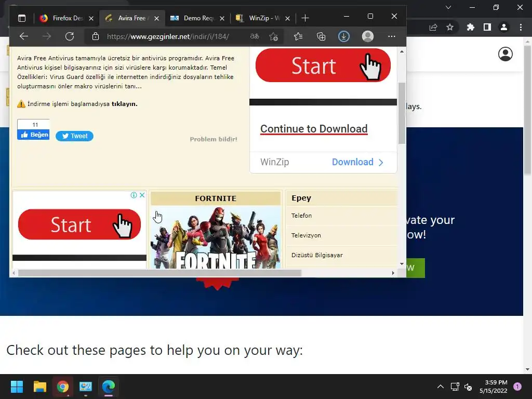Viewport: 532px width, 399px height.
Task: Close the bottom-left ad with X
Action: coord(142,195)
